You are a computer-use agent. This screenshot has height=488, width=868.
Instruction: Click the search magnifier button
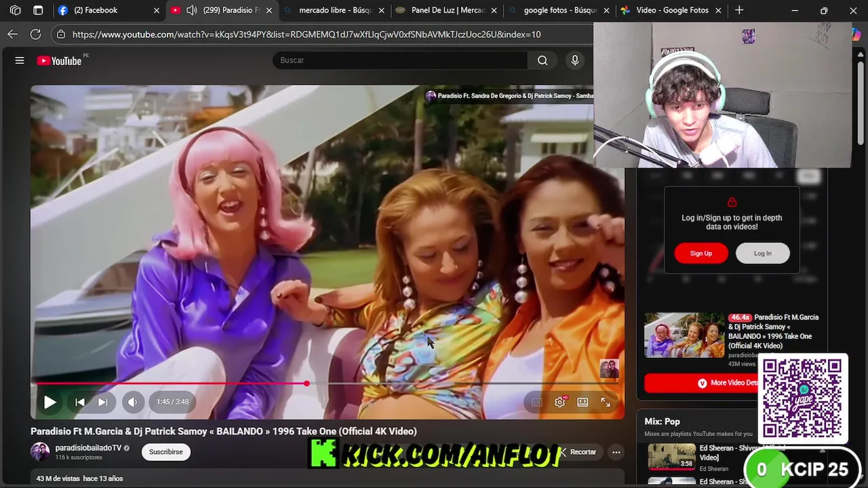542,60
